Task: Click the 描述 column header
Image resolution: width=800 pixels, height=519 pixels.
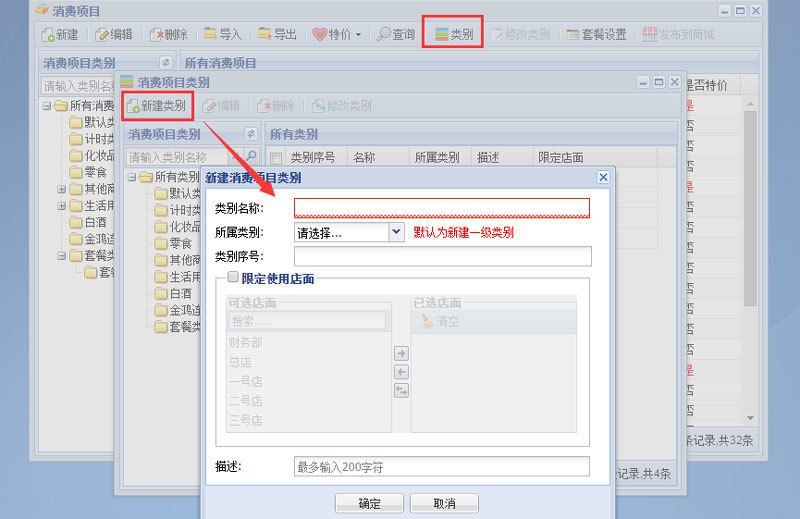Action: pos(502,158)
